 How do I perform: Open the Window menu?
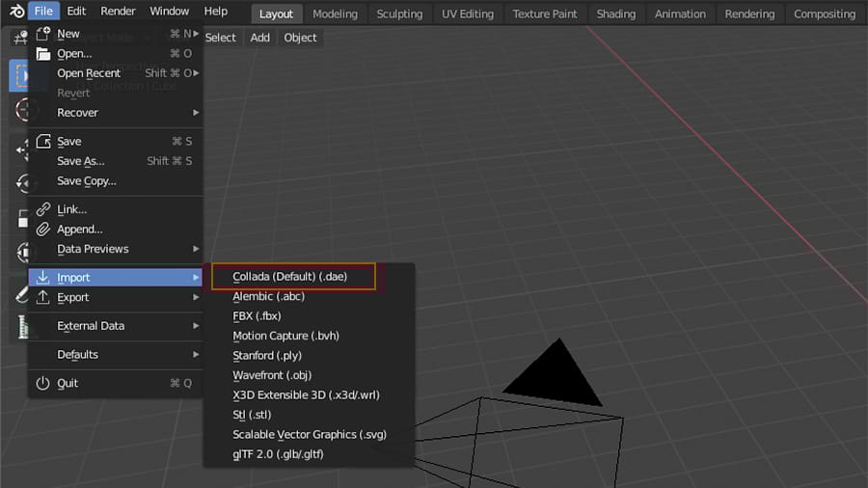click(170, 11)
